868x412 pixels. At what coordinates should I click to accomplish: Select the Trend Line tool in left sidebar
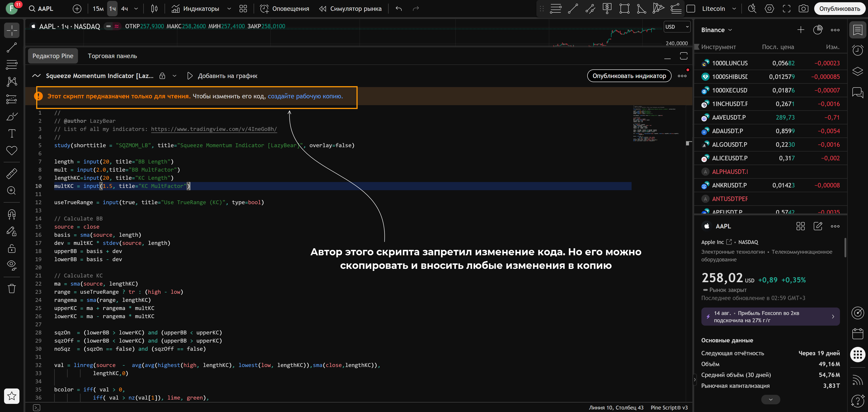tap(12, 47)
